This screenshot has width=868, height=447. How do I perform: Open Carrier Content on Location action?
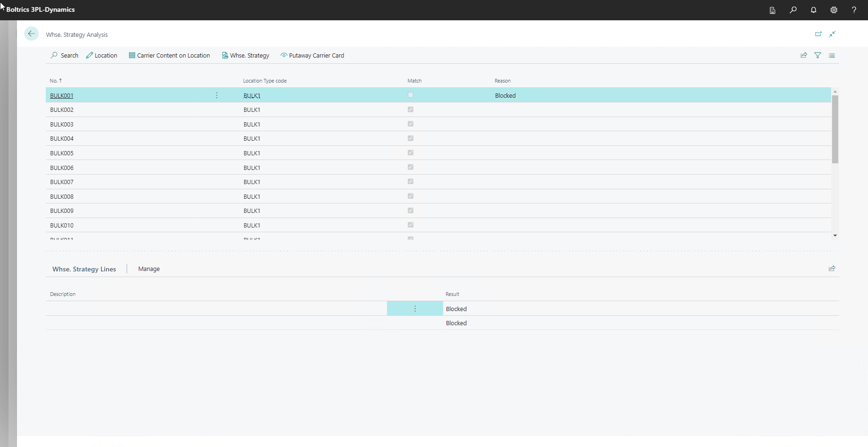click(x=169, y=55)
